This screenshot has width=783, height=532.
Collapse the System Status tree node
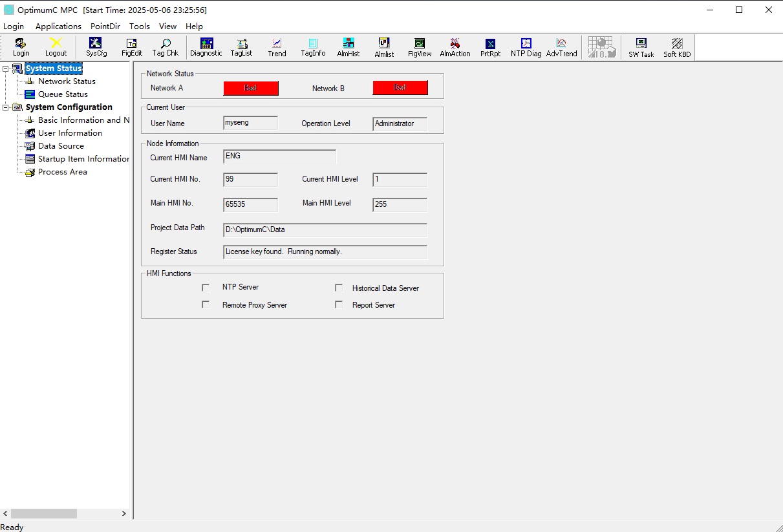pyautogui.click(x=6, y=69)
